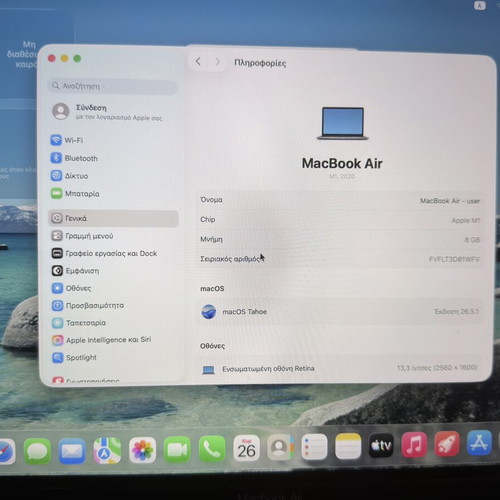The height and width of the screenshot is (500, 500).
Task: Open Calendar showing 26 in Dock
Action: (x=246, y=448)
